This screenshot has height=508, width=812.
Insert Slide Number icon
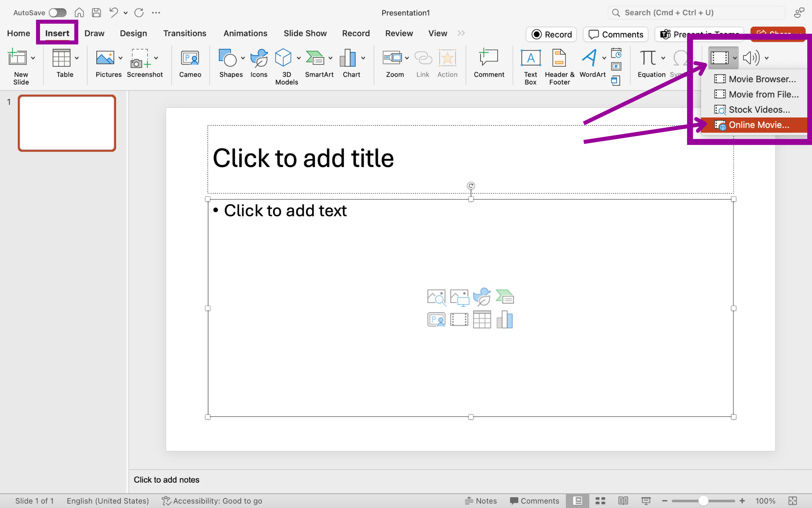click(x=616, y=67)
